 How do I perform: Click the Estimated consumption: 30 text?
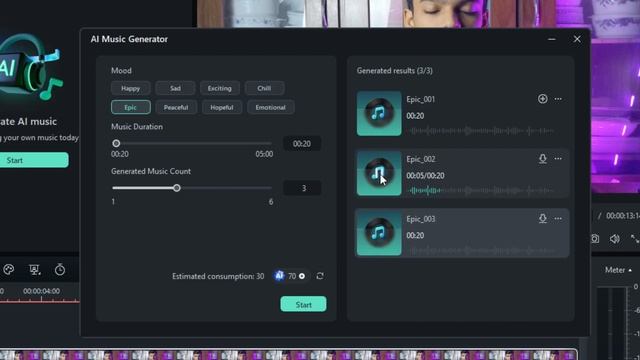218,276
